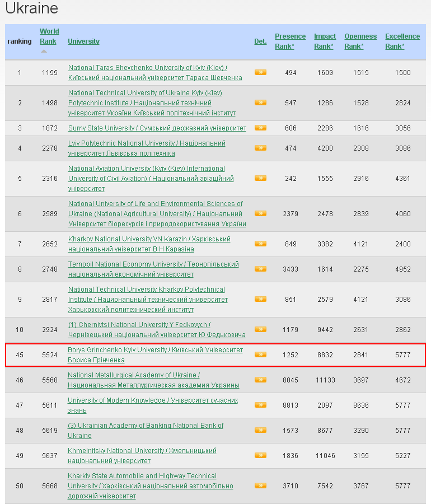Open details icon for Kyiv Polytechnic Institute row
Viewport: 431px width, 504px height.
[260, 102]
